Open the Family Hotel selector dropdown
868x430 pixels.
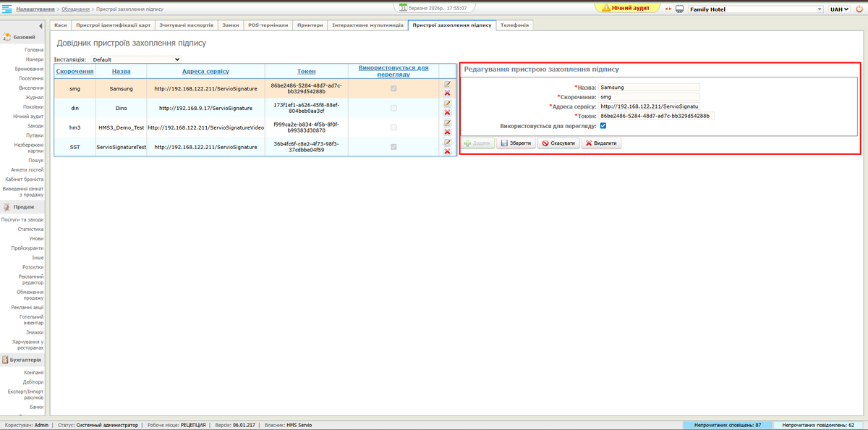(755, 9)
